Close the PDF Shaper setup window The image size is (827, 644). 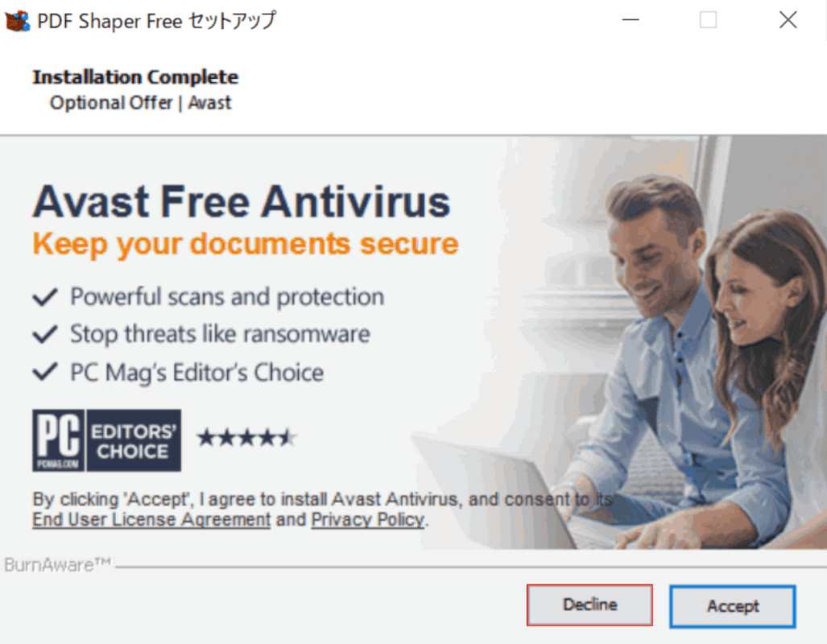(788, 20)
